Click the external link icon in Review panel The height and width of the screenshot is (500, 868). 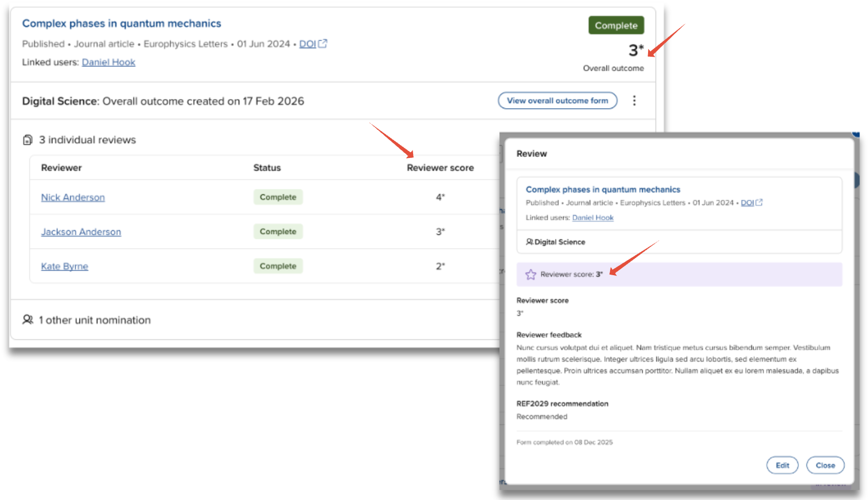coord(759,202)
